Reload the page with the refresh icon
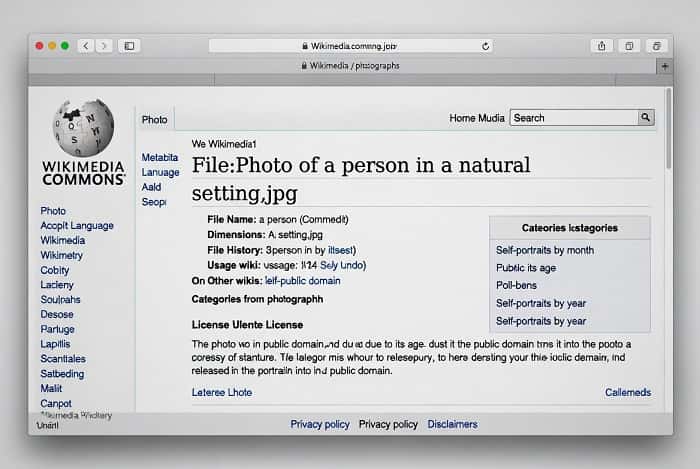This screenshot has width=700, height=469. (486, 46)
